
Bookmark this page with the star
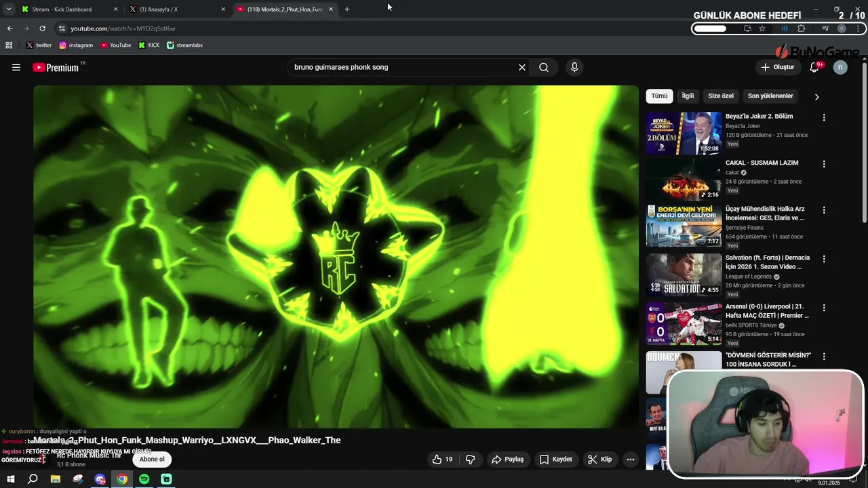762,28
